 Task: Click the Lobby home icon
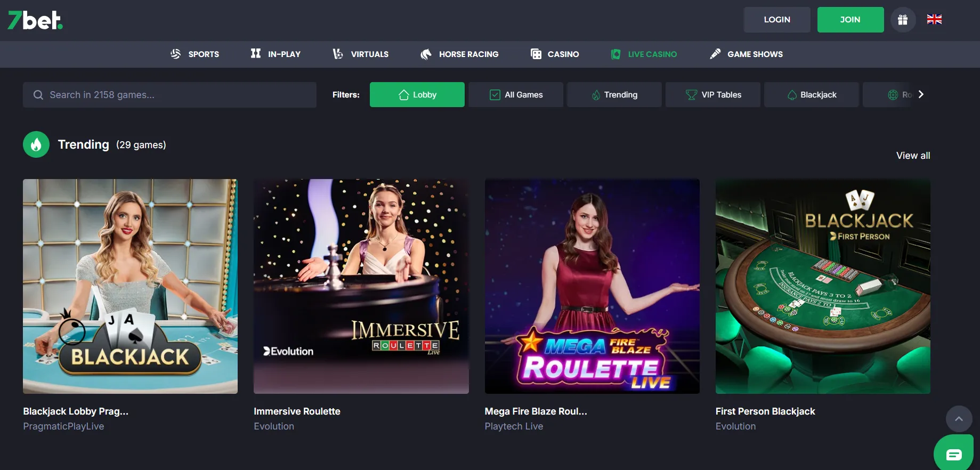tap(404, 94)
